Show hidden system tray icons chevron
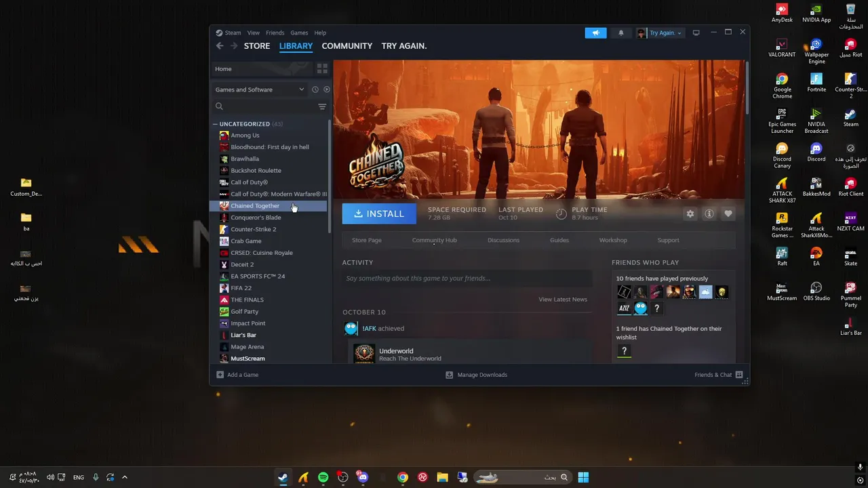The image size is (868, 488). pos(125,477)
